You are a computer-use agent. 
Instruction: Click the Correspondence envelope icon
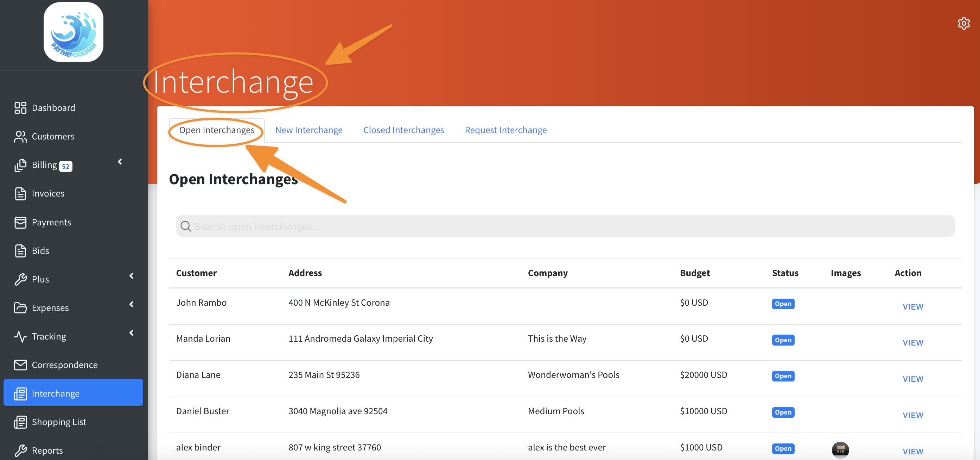[20, 365]
